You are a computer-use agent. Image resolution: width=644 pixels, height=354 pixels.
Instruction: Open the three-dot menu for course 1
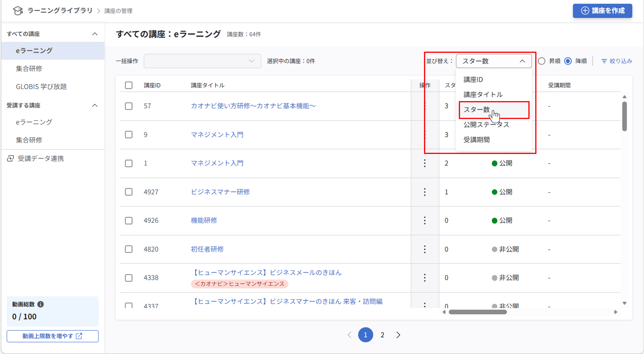(x=424, y=163)
